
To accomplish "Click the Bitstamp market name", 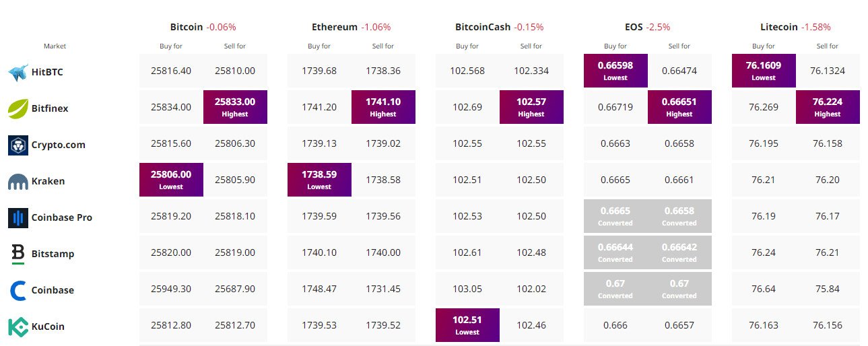I will 53,254.
